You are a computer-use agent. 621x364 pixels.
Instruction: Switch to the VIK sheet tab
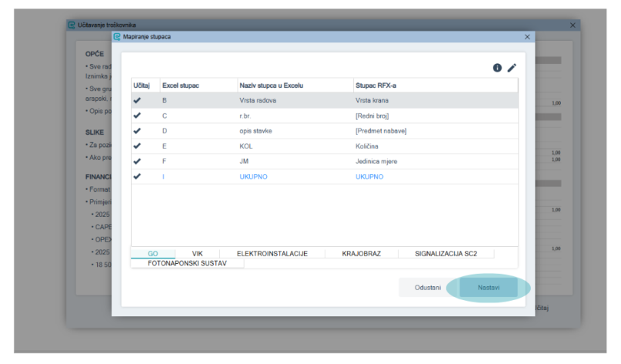click(197, 253)
